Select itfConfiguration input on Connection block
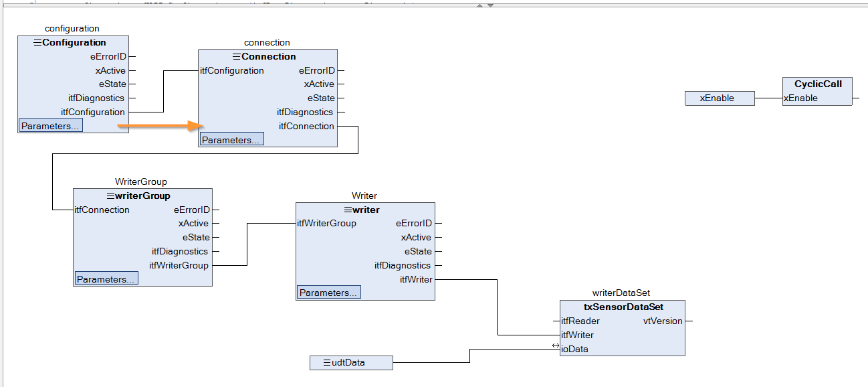Viewport: 868px width, 387px height. 232,70
